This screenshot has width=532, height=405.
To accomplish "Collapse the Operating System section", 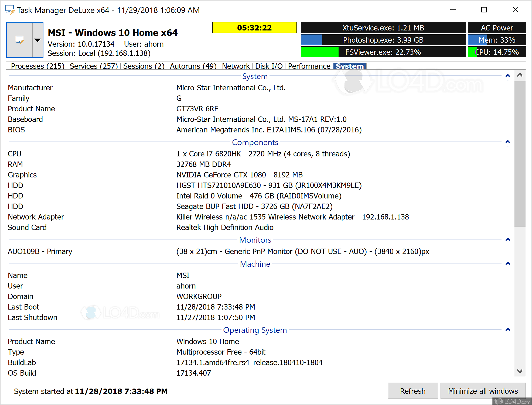I will pyautogui.click(x=508, y=330).
